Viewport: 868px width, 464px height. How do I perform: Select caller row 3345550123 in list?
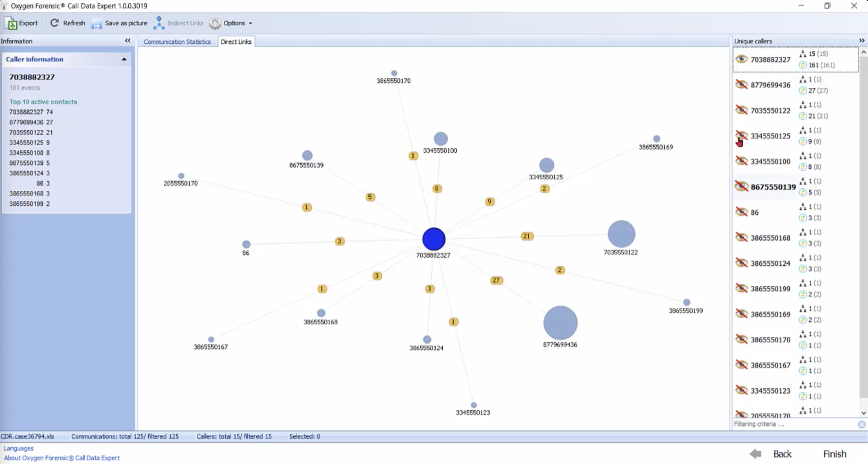(796, 390)
